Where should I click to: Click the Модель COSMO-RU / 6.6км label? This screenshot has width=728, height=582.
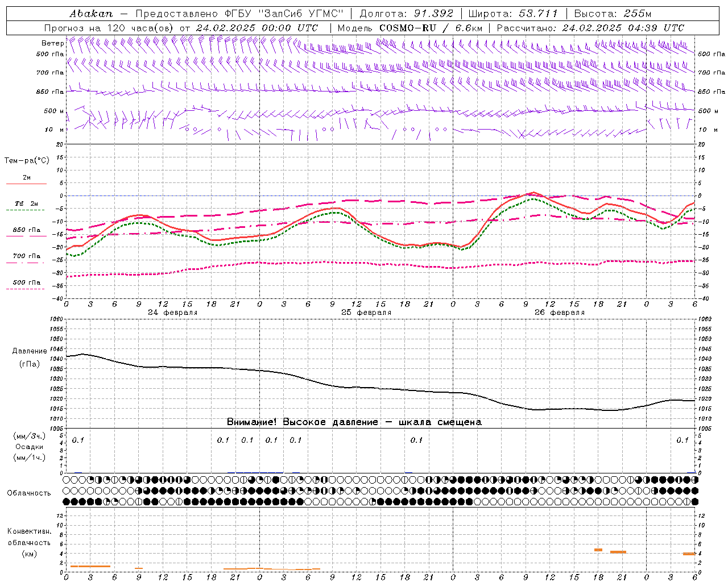[410, 28]
